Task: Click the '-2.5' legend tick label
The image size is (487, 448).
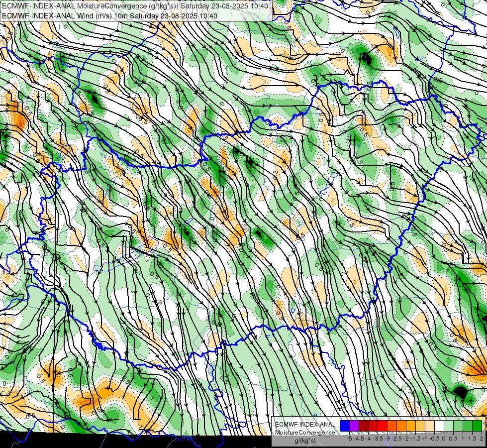Action: (x=396, y=439)
